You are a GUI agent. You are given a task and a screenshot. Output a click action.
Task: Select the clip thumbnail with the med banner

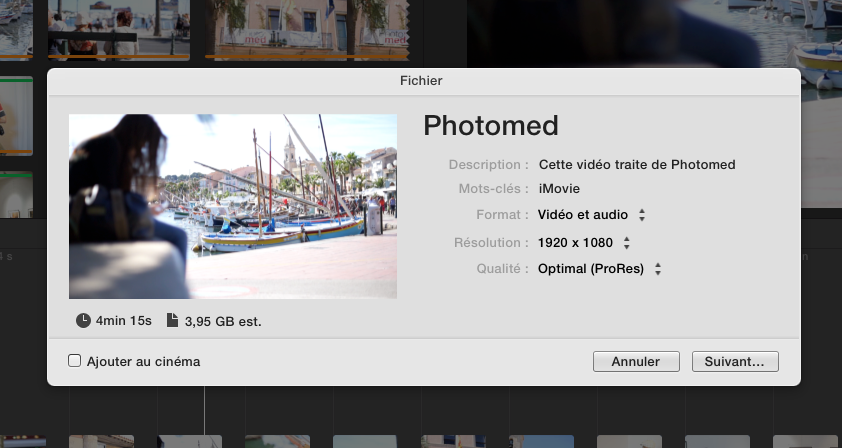point(307,30)
